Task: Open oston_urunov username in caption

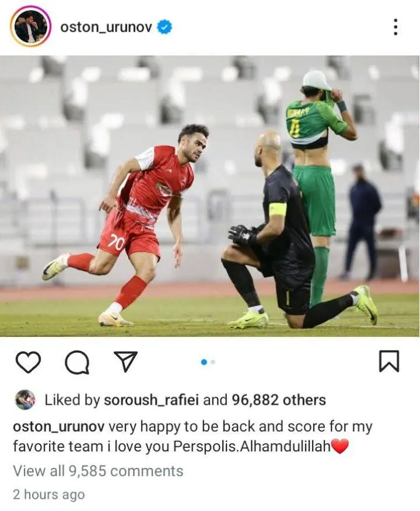Action: (58, 426)
